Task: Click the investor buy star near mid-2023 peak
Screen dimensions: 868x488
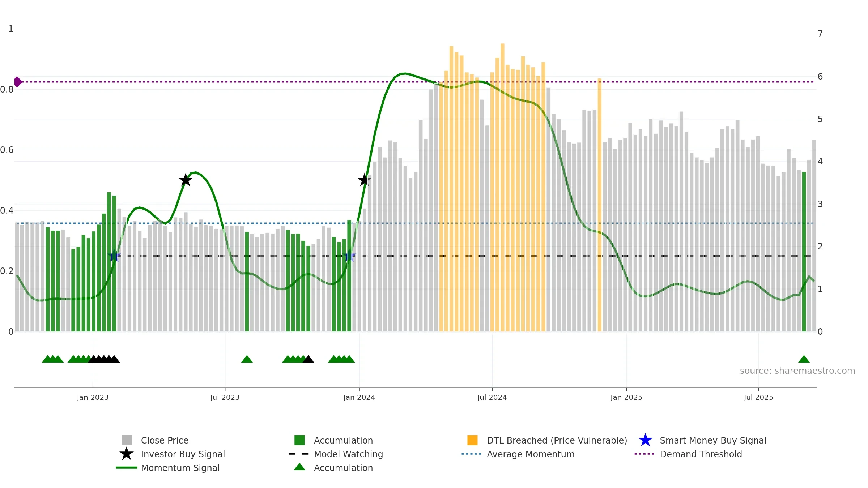Action: [186, 180]
